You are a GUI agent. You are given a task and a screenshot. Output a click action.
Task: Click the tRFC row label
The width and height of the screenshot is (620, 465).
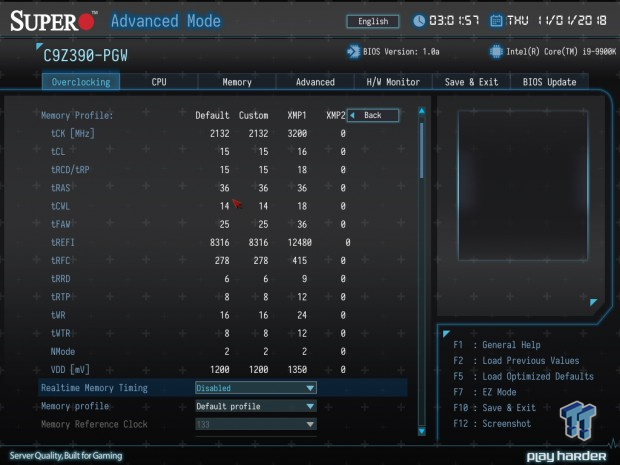pyautogui.click(x=60, y=261)
